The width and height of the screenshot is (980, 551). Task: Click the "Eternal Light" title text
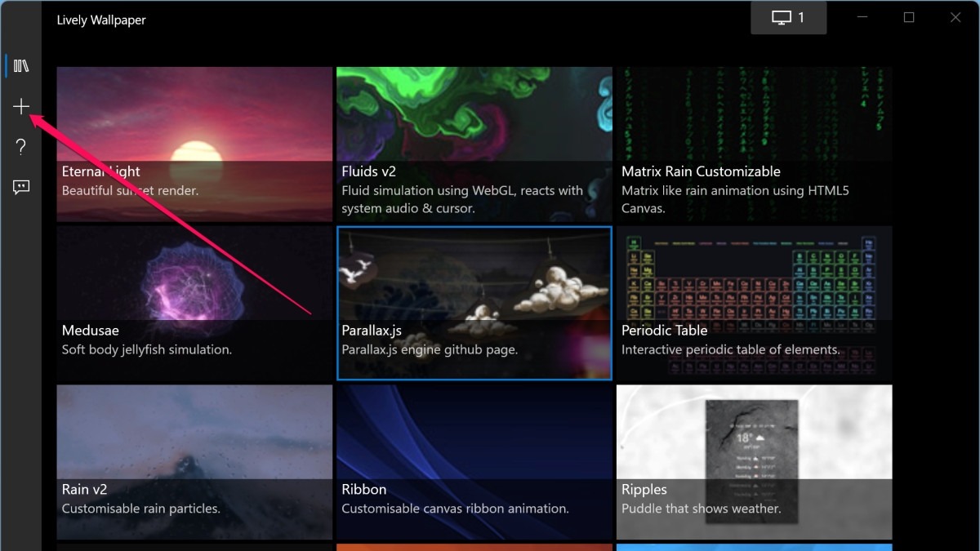coord(101,171)
